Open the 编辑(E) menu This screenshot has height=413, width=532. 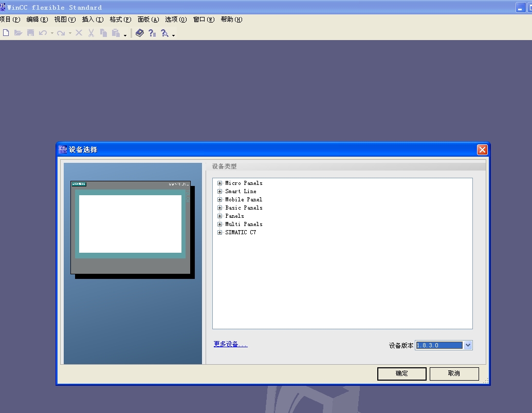[38, 20]
